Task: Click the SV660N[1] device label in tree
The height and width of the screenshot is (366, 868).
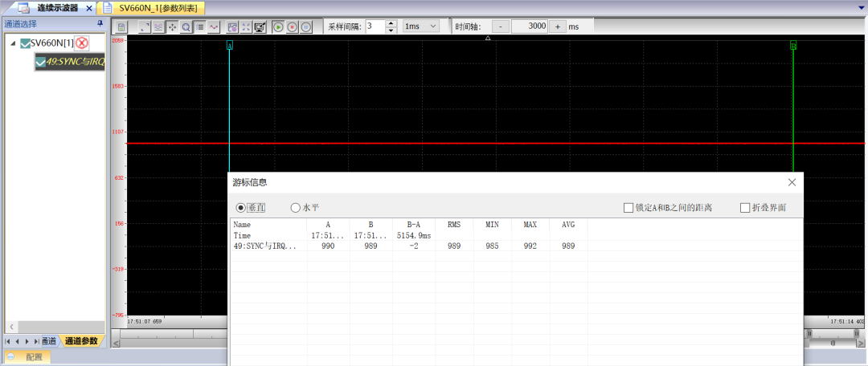Action: click(x=52, y=43)
